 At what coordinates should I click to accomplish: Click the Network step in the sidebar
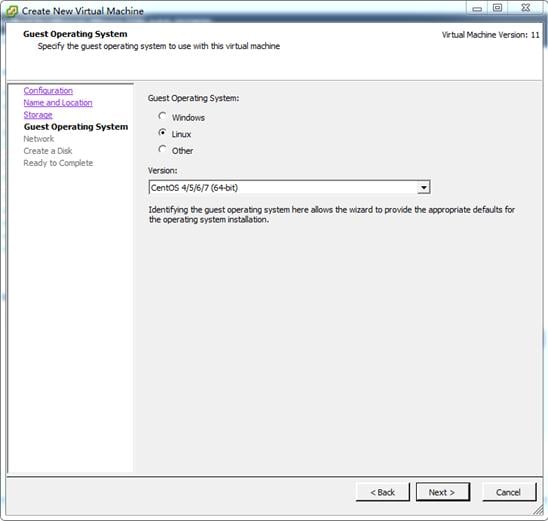click(39, 139)
